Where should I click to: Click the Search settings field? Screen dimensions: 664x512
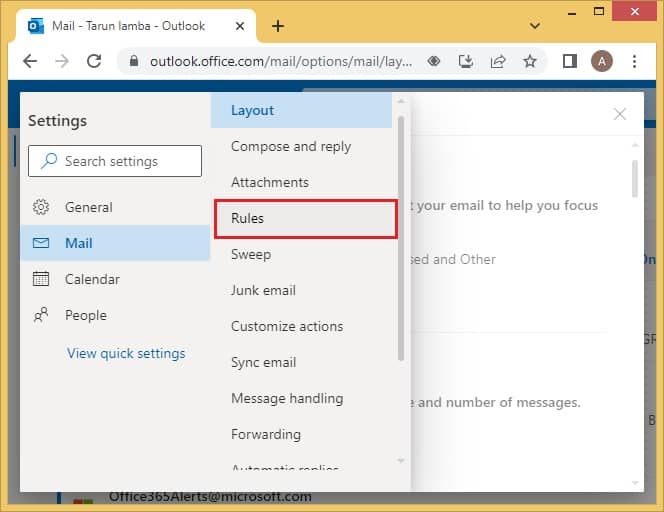click(115, 161)
